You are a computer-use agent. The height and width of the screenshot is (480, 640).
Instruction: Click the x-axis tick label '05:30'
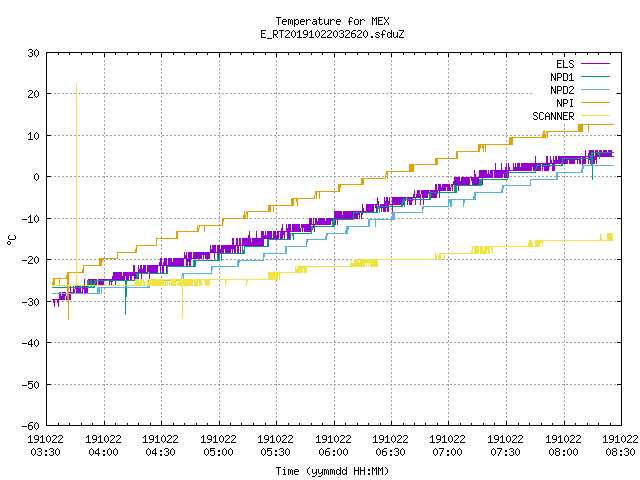coord(276,452)
